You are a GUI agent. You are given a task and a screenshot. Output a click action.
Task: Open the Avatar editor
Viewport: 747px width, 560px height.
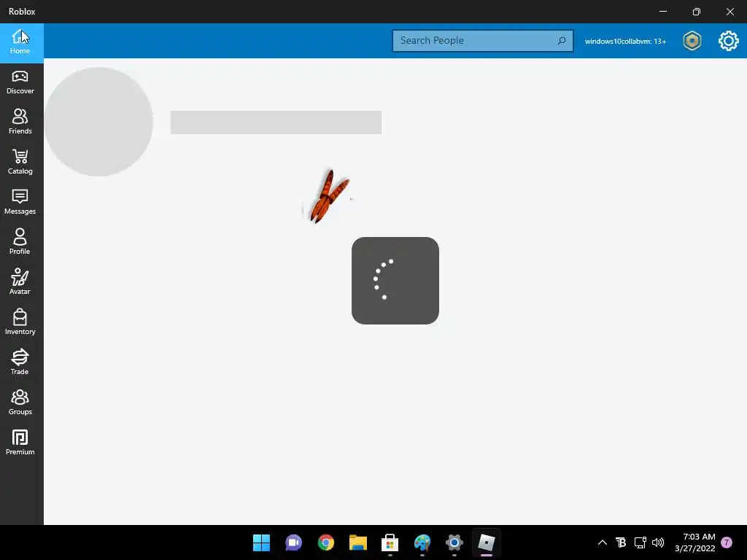point(20,282)
